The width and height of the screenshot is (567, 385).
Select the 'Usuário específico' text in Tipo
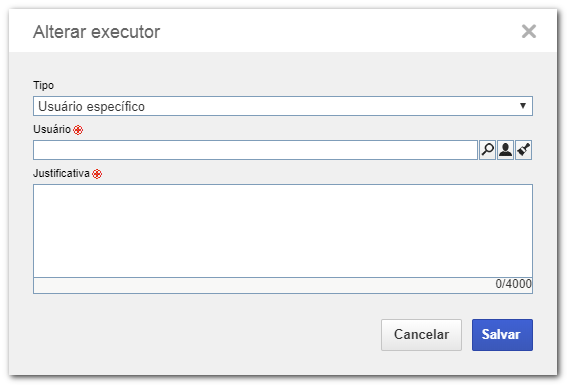tap(91, 106)
